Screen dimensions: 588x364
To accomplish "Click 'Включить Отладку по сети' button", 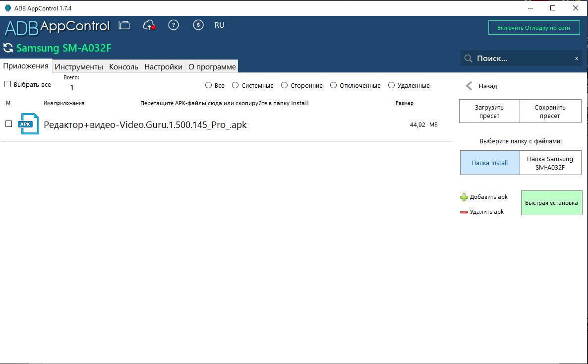I will click(534, 28).
